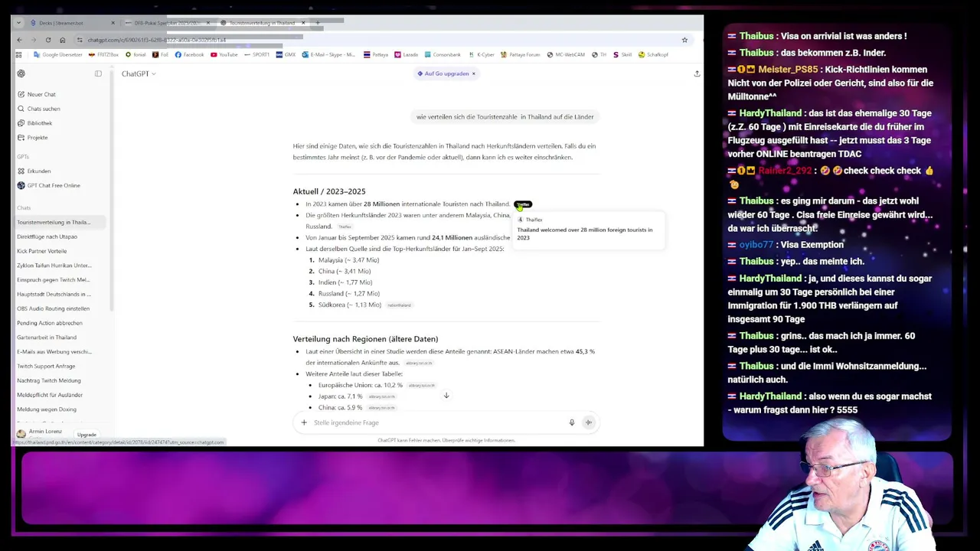Viewport: 980px width, 551px height.
Task: Bookmark this page with star icon
Action: point(684,40)
